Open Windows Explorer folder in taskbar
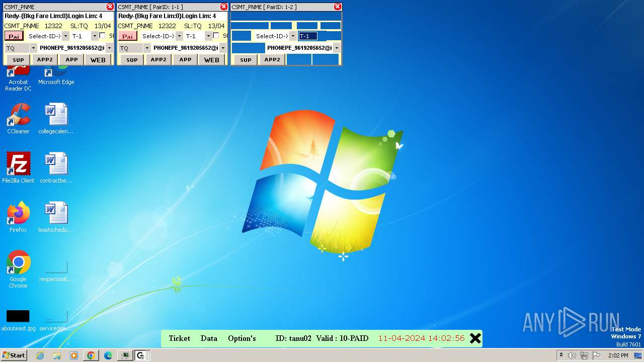The width and height of the screenshot is (644, 362). coord(57,355)
